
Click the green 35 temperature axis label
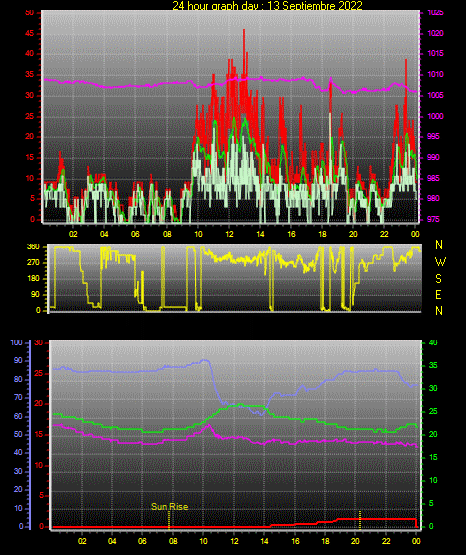coord(433,365)
